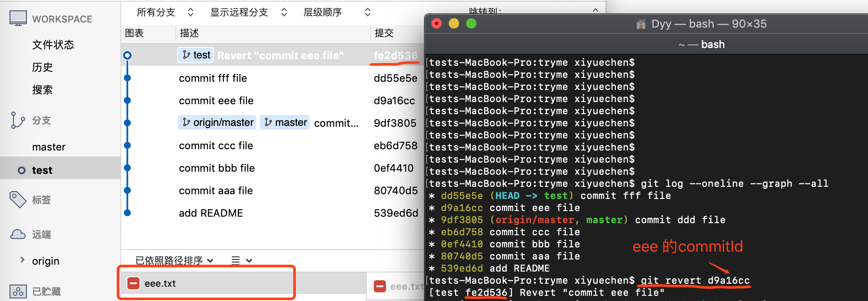Click the commit column header
Screen dimensions: 868x301
click(384, 33)
